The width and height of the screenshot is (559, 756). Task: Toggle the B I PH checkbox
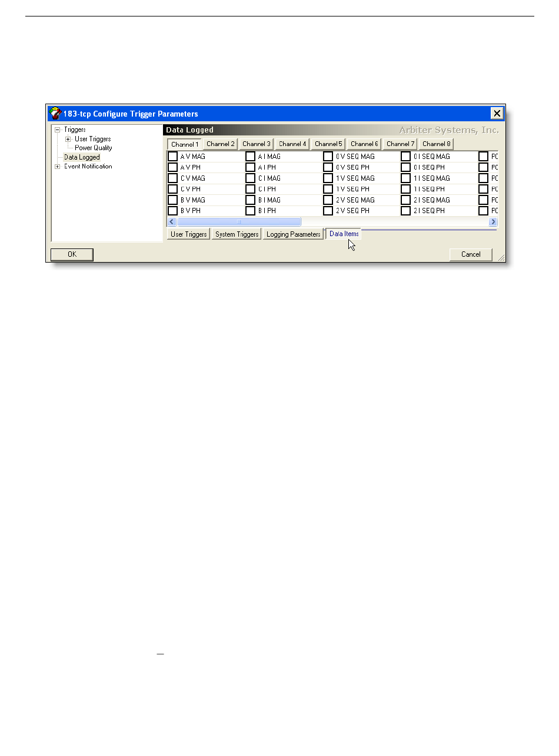click(x=251, y=211)
